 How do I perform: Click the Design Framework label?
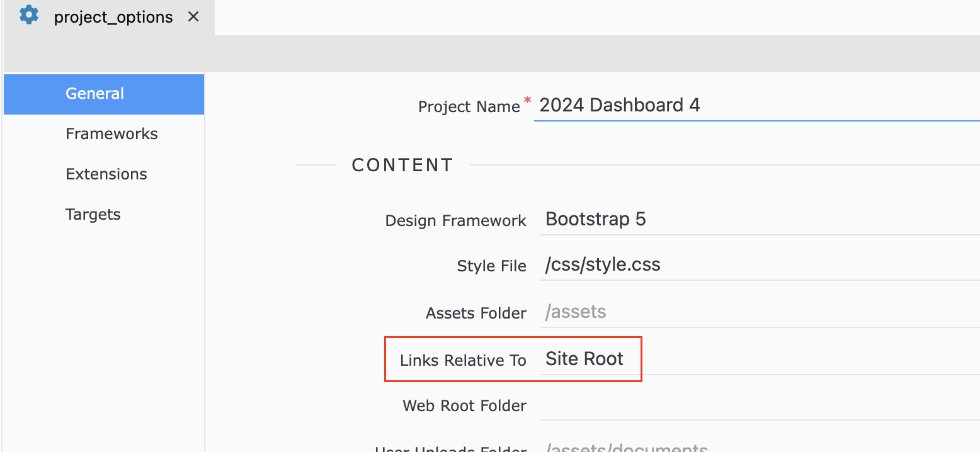[x=455, y=221]
